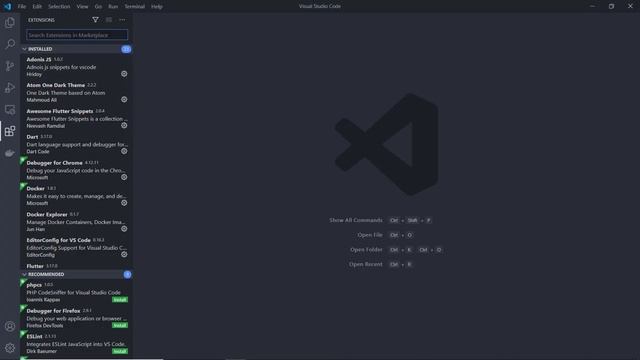This screenshot has height=360, width=640.
Task: Select the Debugger for Chrome entry
Action: pyautogui.click(x=76, y=170)
